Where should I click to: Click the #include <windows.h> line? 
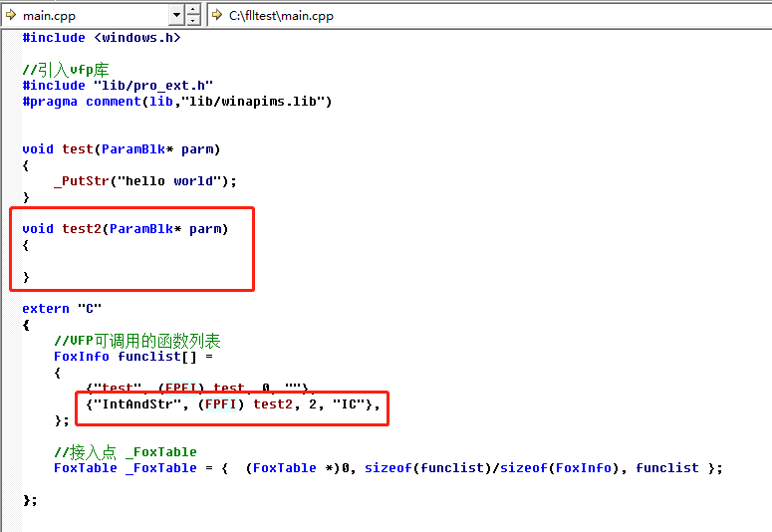102,38
